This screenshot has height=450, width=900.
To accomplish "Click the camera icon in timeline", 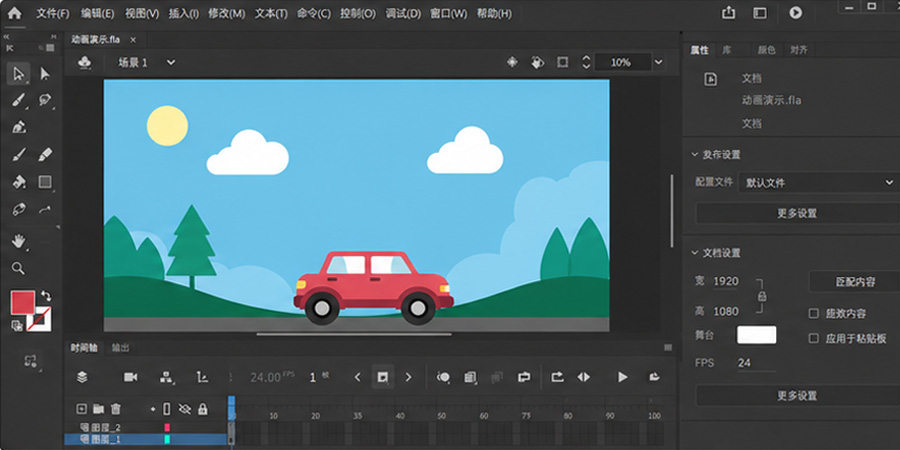I will click(x=131, y=377).
